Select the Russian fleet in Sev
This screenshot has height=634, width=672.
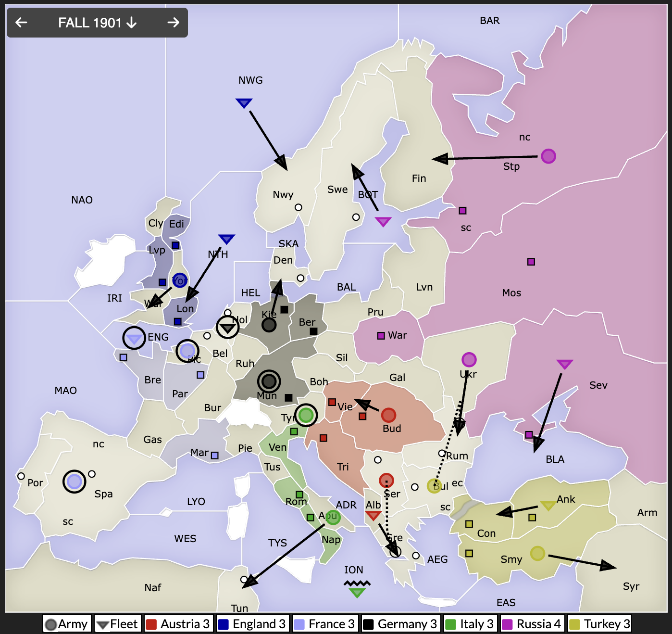tap(564, 364)
